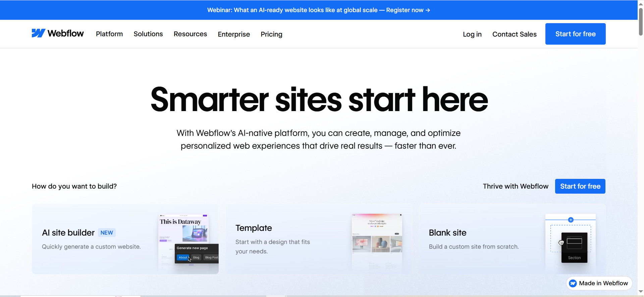The width and height of the screenshot is (644, 297).
Task: Click the Webflow logo in the header
Action: click(x=58, y=33)
